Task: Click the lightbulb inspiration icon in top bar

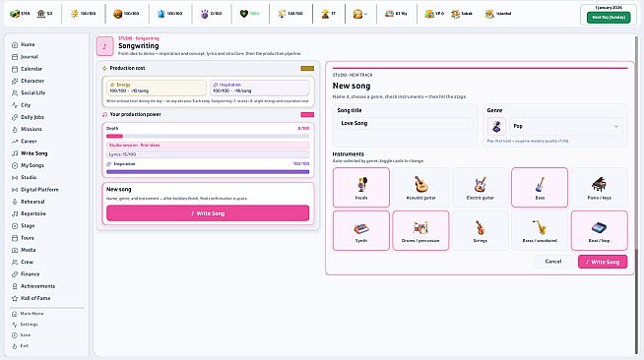Action: click(282, 14)
